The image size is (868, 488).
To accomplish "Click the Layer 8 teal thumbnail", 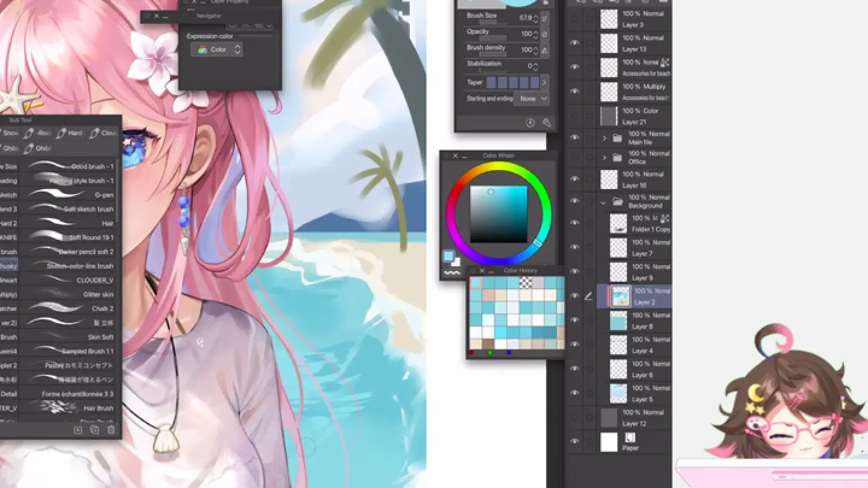I will (618, 321).
